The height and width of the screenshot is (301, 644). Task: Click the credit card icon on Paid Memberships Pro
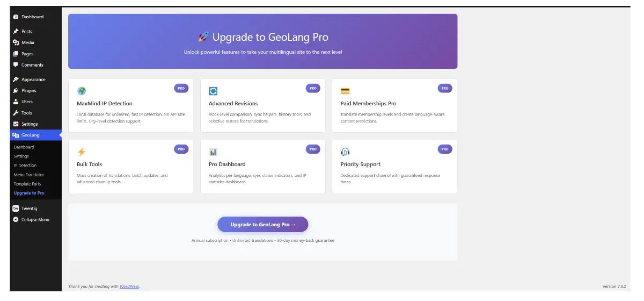click(x=345, y=91)
